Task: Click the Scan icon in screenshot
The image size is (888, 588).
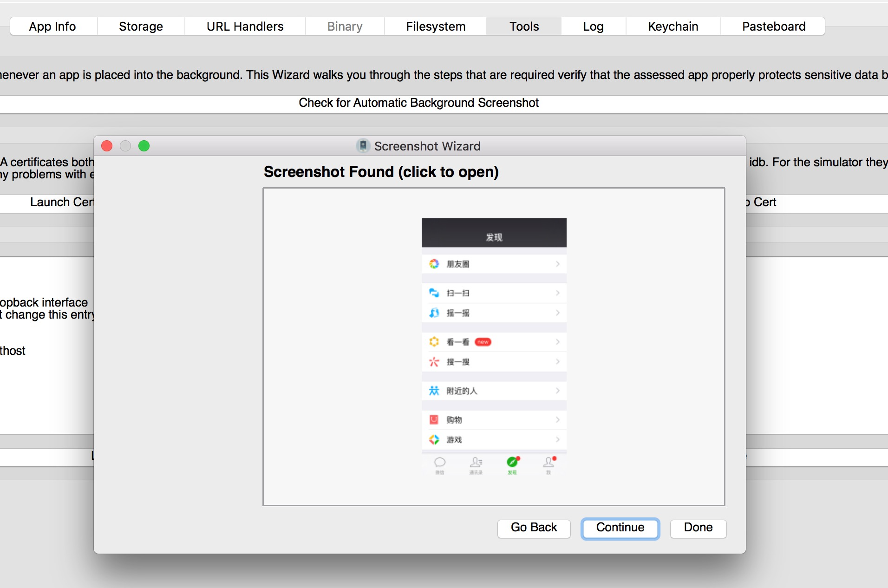Action: [x=434, y=293]
